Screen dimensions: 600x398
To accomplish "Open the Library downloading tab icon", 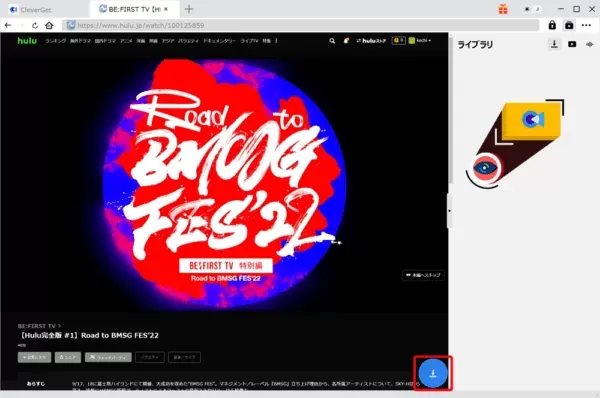I will pos(554,44).
